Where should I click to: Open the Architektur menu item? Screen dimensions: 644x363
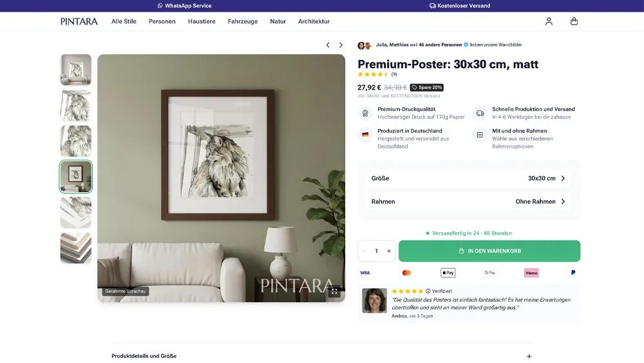(x=314, y=21)
